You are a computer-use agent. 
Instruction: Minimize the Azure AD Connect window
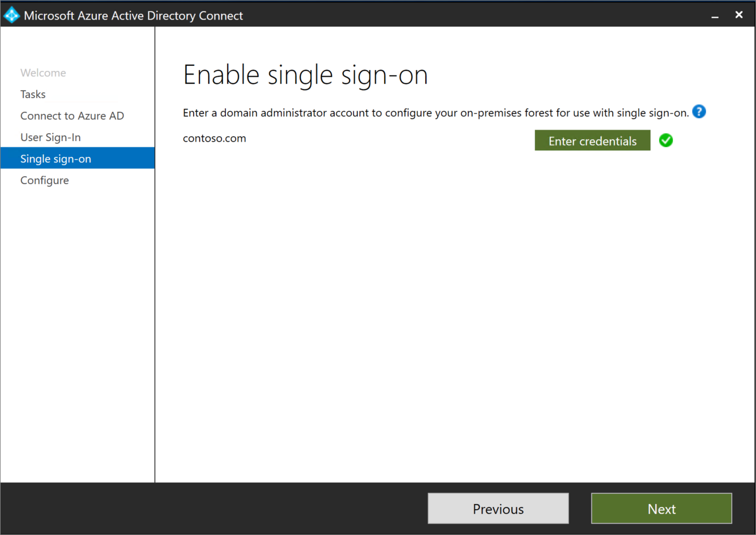click(x=715, y=16)
